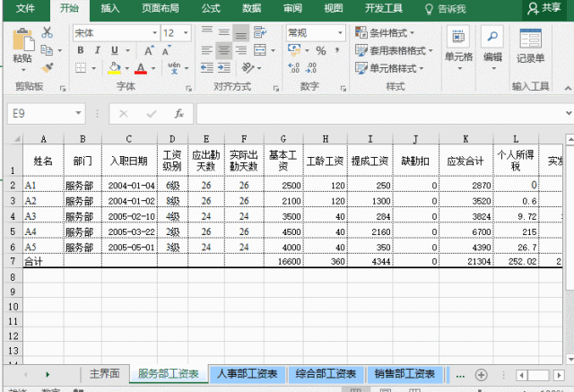Viewport: 574px width, 392px height.
Task: Click Wrap Text icon
Action: click(260, 32)
